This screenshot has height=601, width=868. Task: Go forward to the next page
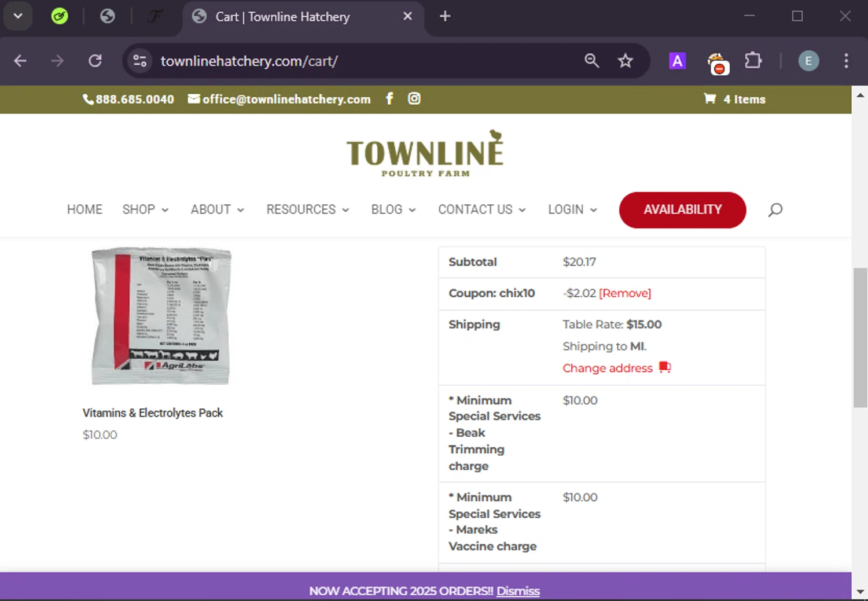57,61
